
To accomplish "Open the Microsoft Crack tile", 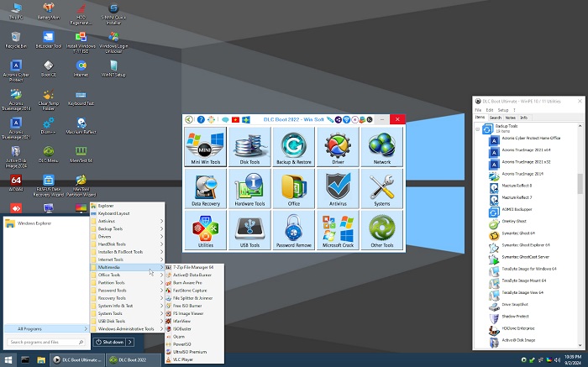I will [338, 230].
